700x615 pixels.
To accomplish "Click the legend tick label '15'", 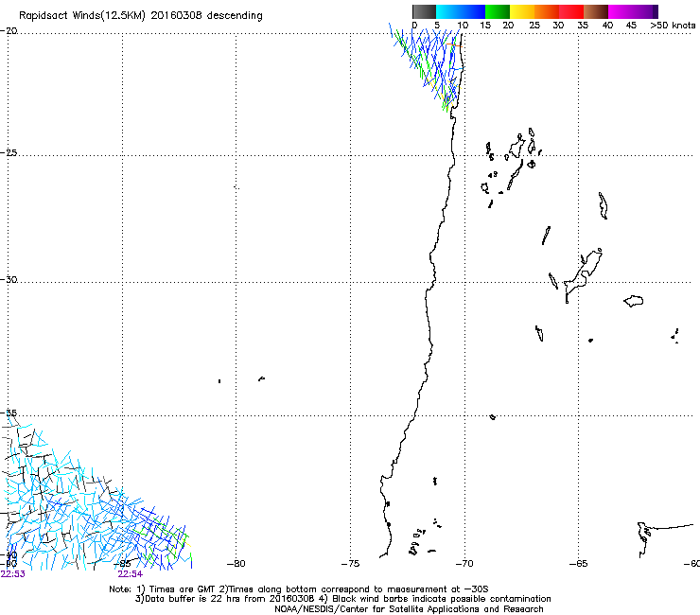I will point(485,26).
